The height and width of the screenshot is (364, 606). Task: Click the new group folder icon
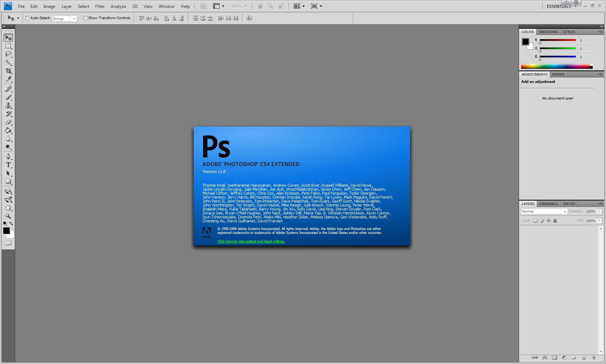tap(574, 358)
